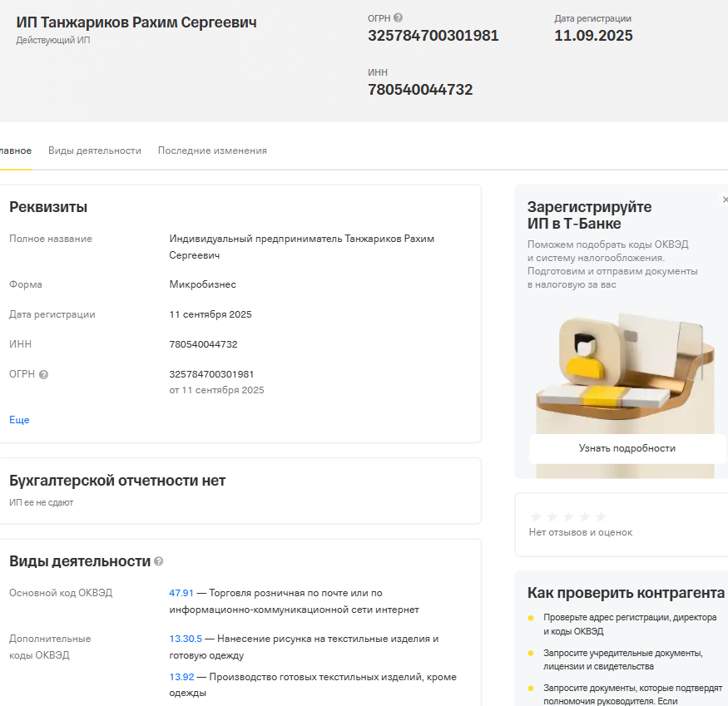Click the Микробизнес form value

202,284
